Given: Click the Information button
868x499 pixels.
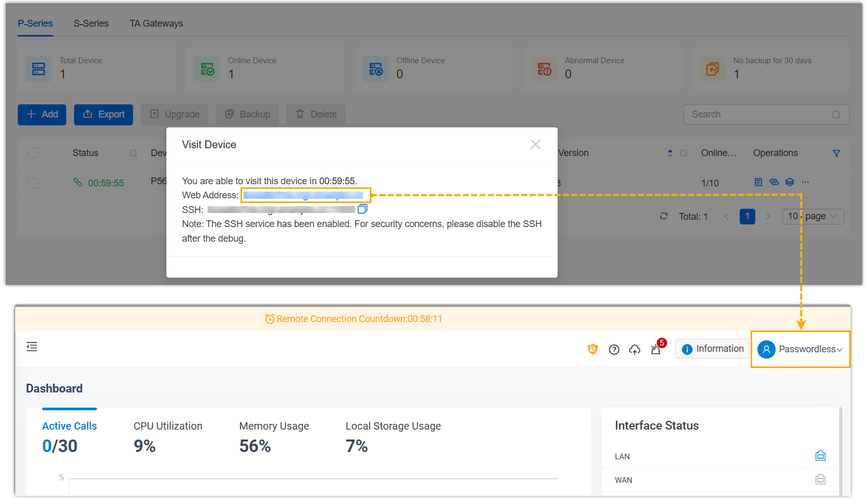Looking at the screenshot, I should click(x=712, y=349).
